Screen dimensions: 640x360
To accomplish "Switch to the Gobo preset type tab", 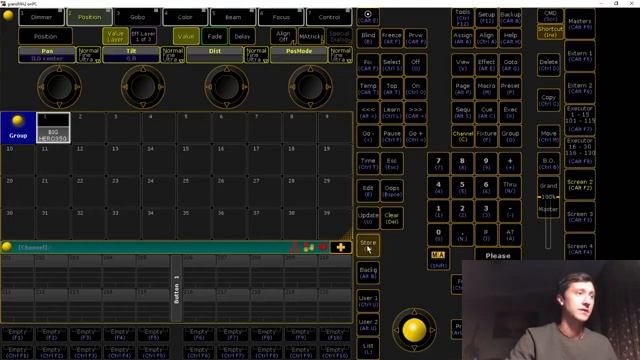I will (138, 17).
